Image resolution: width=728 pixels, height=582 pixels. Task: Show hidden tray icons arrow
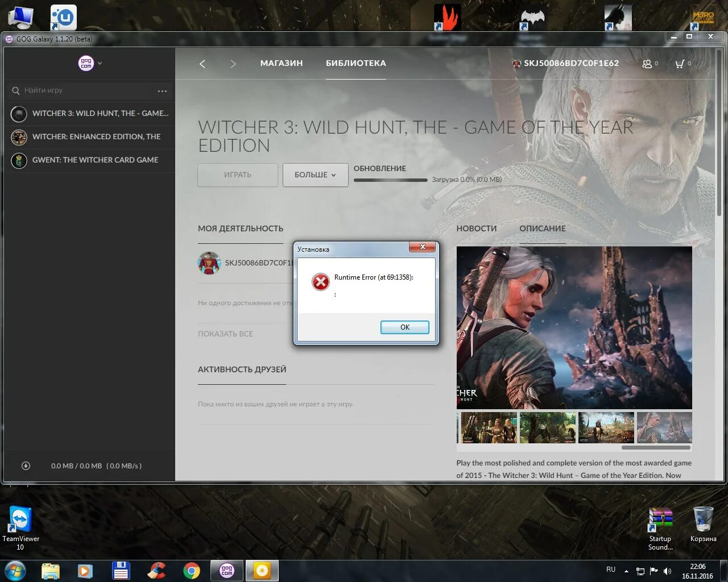[626, 571]
